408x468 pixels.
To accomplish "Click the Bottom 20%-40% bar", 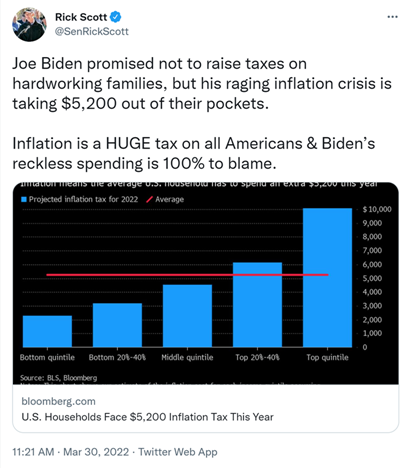I will [x=117, y=325].
